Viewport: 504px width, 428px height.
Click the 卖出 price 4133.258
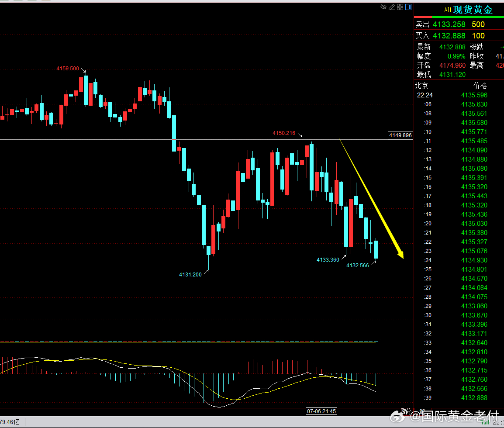[449, 24]
